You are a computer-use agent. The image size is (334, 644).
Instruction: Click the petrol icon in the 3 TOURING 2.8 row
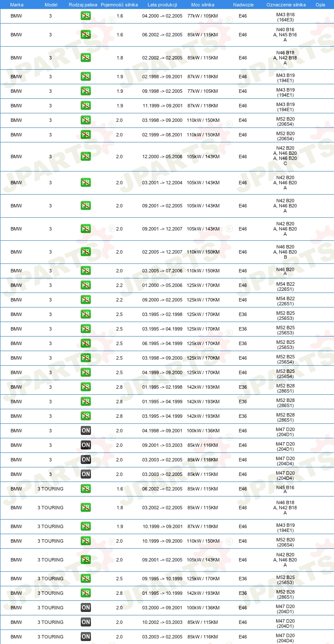[x=85, y=593]
